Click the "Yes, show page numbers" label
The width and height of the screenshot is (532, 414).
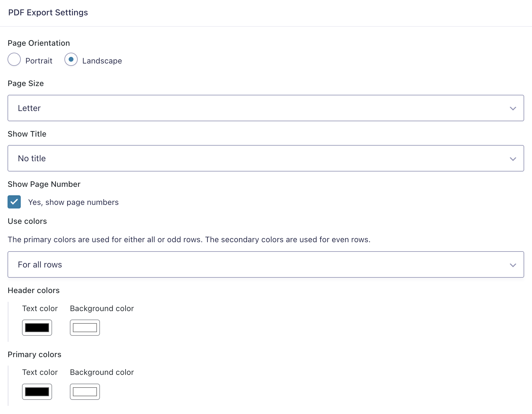(x=73, y=202)
